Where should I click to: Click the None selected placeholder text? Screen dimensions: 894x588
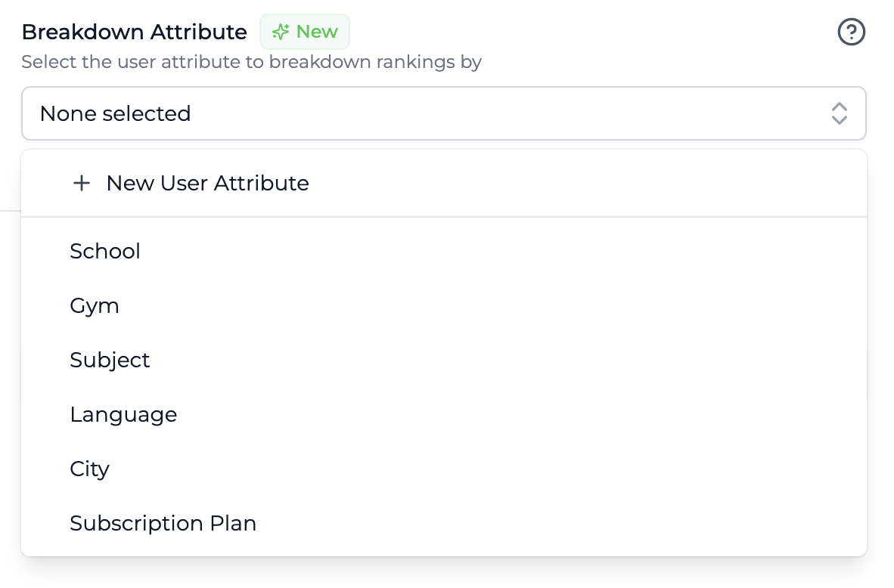coord(115,113)
